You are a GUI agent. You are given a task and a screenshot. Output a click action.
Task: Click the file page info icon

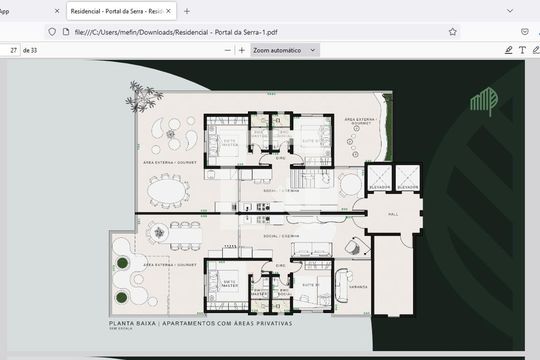(66, 32)
